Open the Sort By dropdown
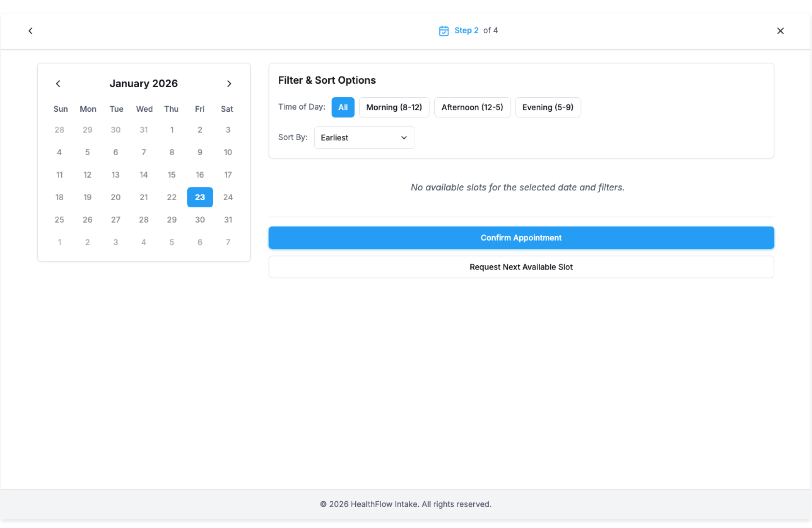 click(x=364, y=138)
